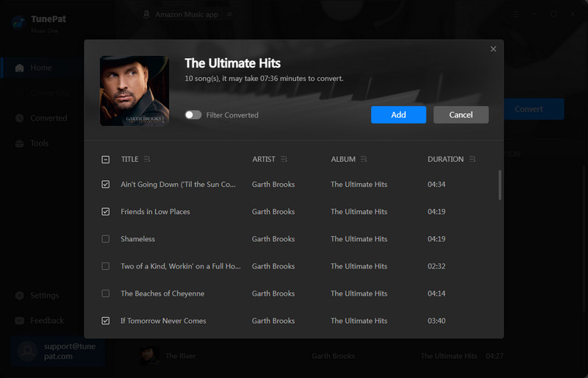This screenshot has width=588, height=378.
Task: Sort songs by the TITLE sort icon
Action: [x=147, y=159]
